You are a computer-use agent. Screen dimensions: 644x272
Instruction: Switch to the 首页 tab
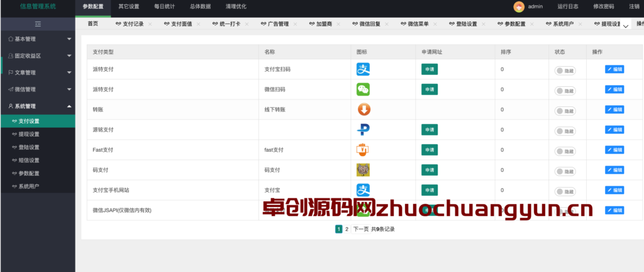pyautogui.click(x=93, y=25)
